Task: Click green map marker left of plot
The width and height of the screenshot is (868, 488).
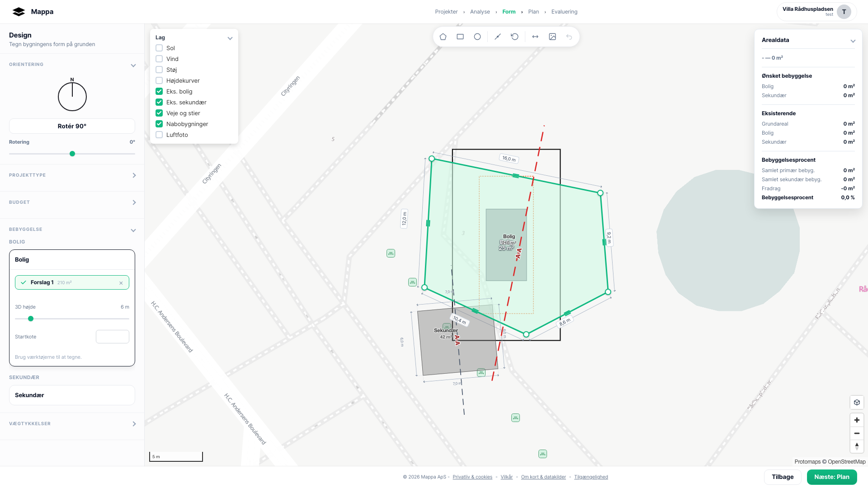Action: pos(391,253)
